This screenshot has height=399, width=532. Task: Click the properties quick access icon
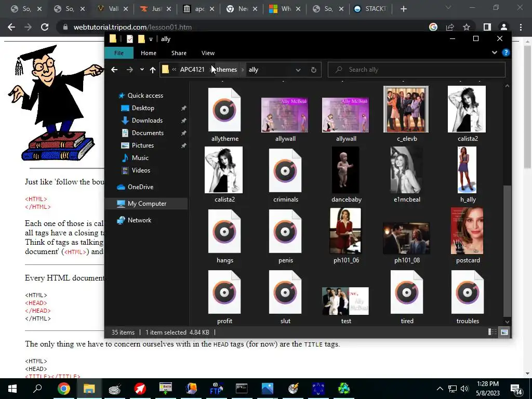point(129,39)
